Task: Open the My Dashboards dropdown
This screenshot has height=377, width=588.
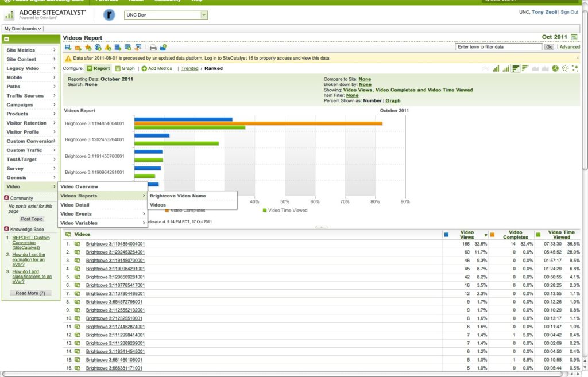Action: coord(22,28)
